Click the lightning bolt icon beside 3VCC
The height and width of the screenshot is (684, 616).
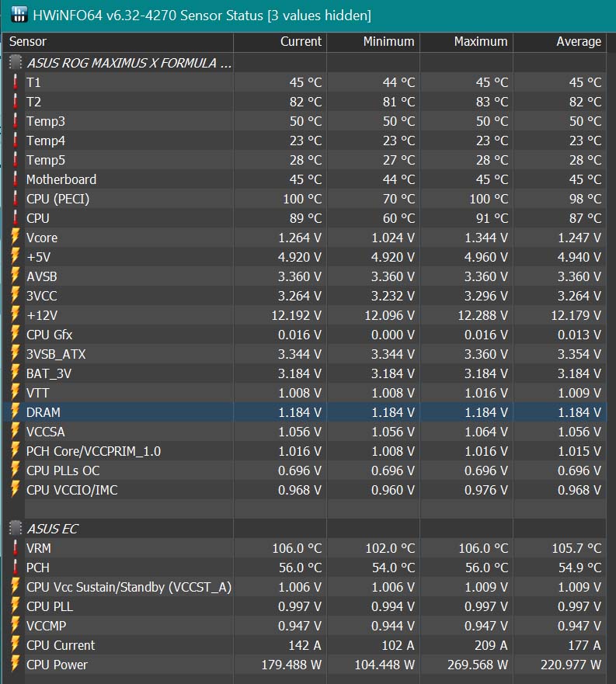(x=16, y=295)
